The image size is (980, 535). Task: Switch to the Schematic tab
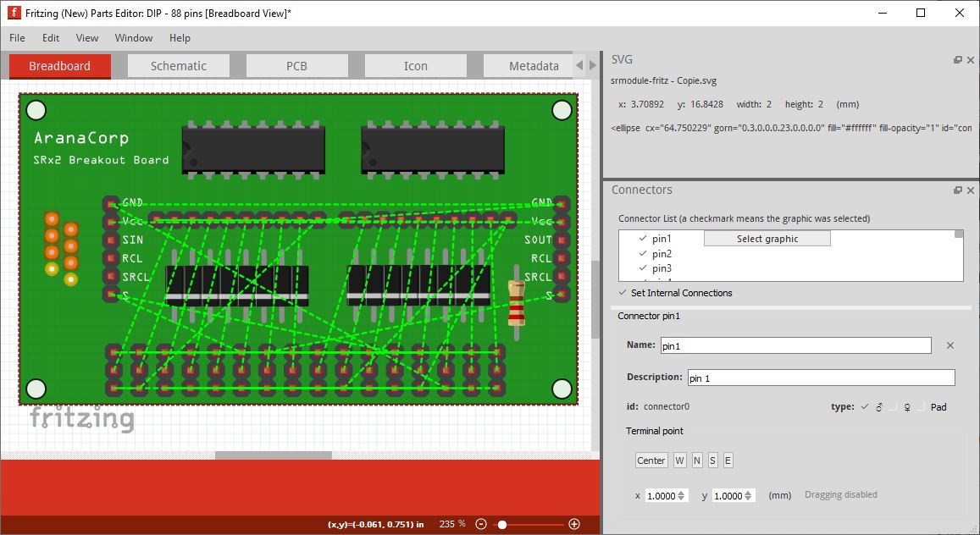178,66
